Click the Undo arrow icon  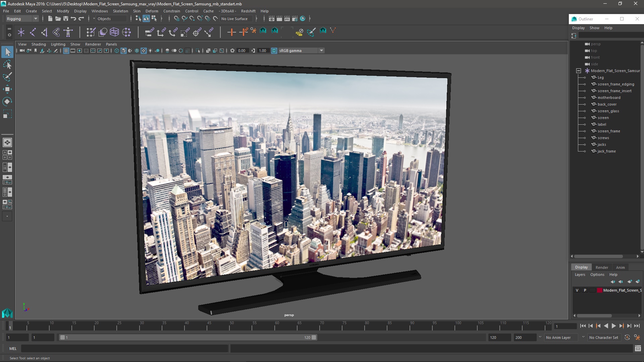(73, 19)
